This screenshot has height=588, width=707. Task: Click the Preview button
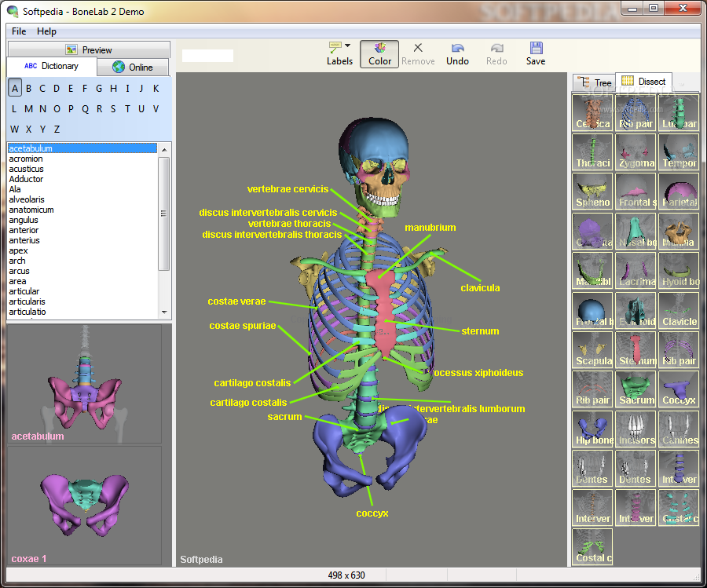click(x=89, y=49)
